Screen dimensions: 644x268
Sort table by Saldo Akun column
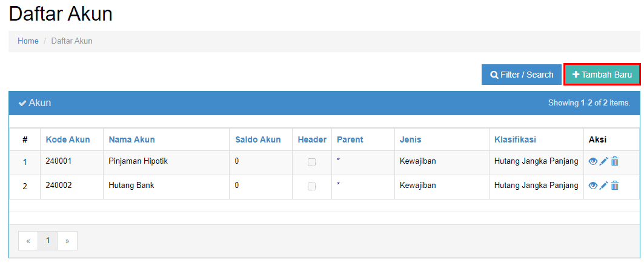point(258,139)
